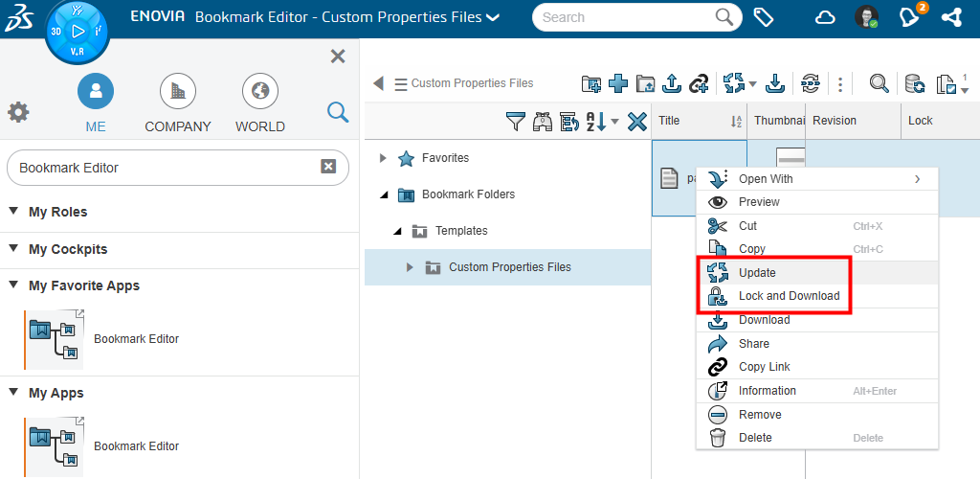Screen dimensions: 980x479
Task: Open settings gear in left panel
Action: [x=18, y=113]
